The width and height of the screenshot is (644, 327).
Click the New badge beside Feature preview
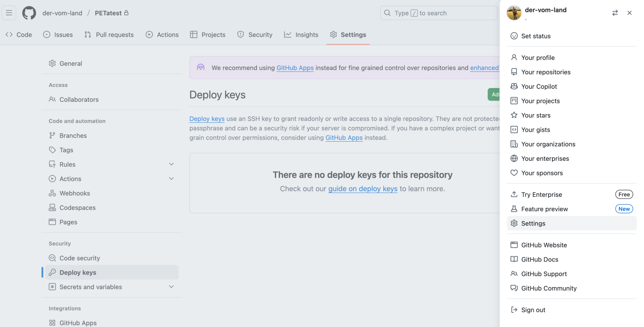pyautogui.click(x=624, y=209)
